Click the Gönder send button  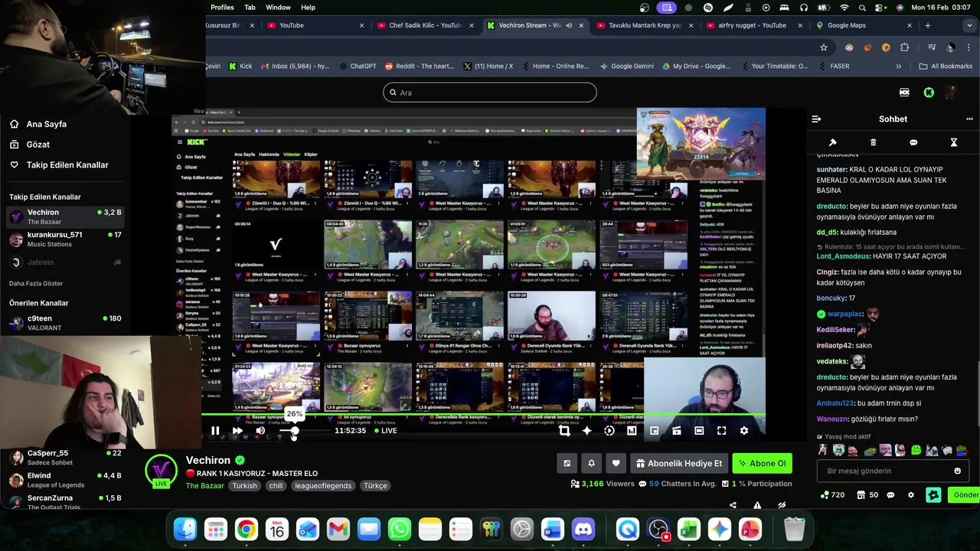coord(965,495)
